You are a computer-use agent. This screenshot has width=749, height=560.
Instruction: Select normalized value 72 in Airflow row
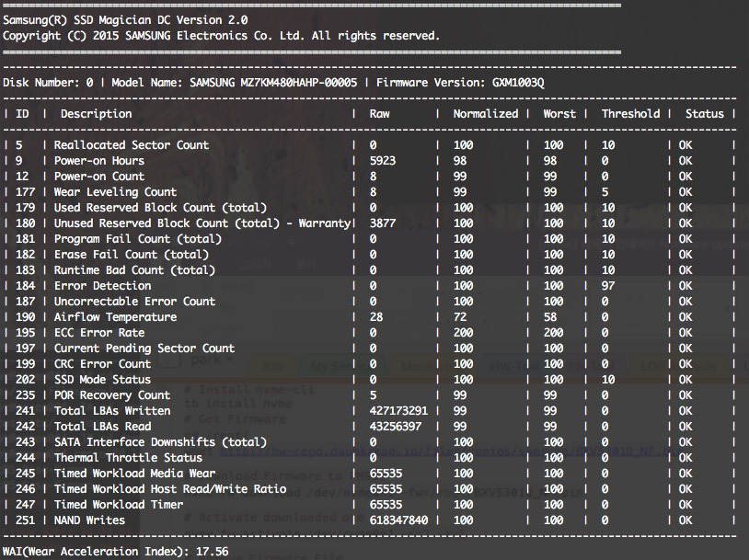point(460,317)
